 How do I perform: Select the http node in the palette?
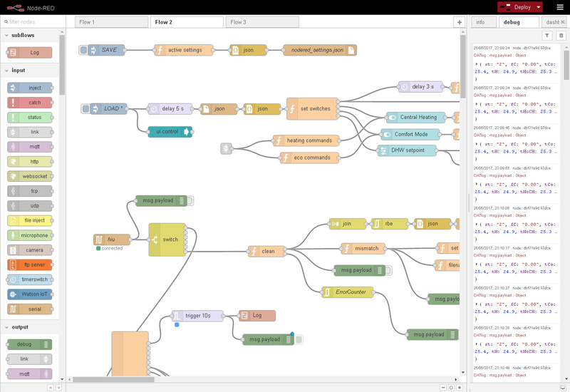pyautogui.click(x=29, y=162)
